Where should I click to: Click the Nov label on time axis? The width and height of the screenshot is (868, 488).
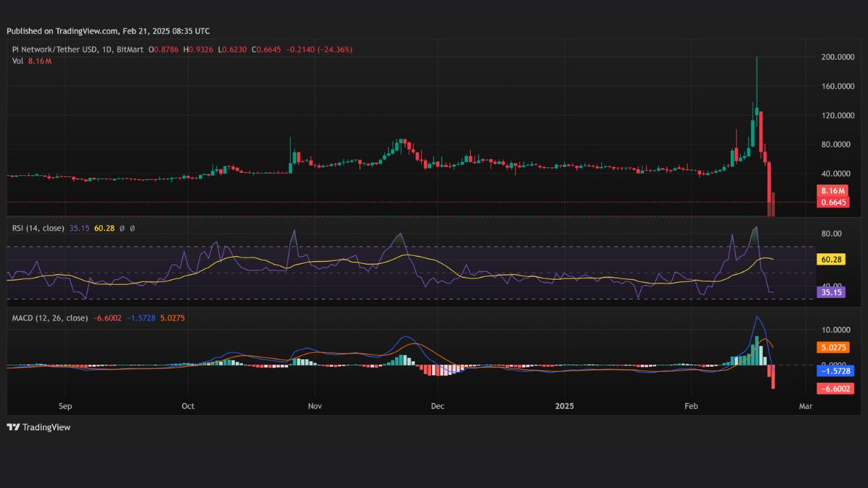tap(315, 406)
